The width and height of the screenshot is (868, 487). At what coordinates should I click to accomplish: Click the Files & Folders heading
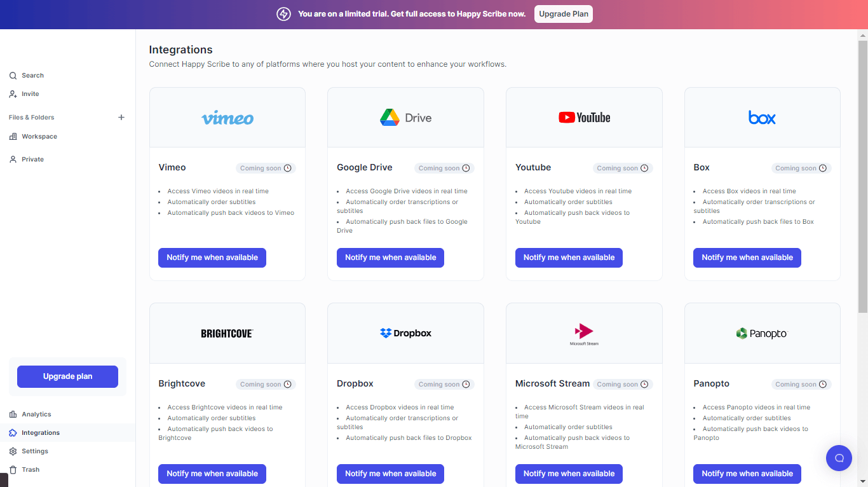tap(32, 118)
